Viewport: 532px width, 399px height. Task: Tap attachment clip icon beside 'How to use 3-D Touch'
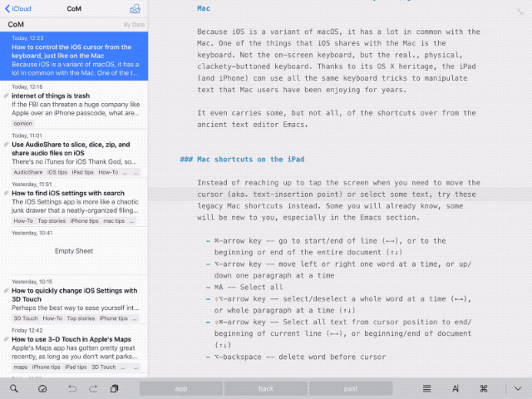click(6, 339)
